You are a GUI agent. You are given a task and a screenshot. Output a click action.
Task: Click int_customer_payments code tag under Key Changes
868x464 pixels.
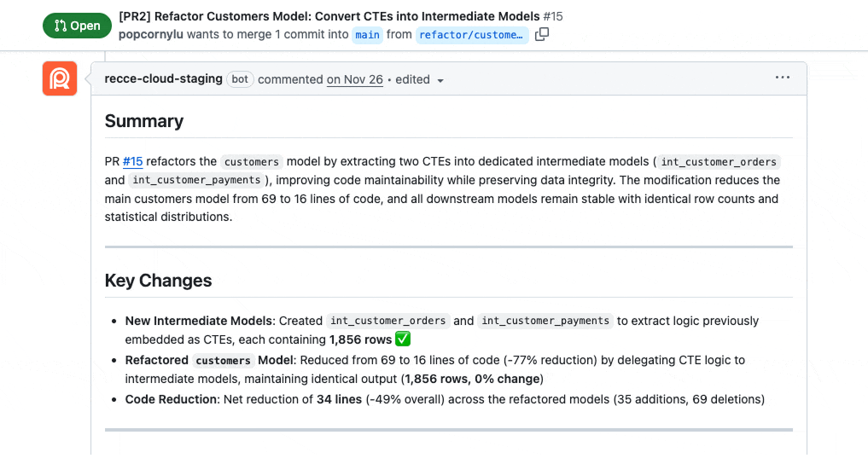click(x=545, y=321)
